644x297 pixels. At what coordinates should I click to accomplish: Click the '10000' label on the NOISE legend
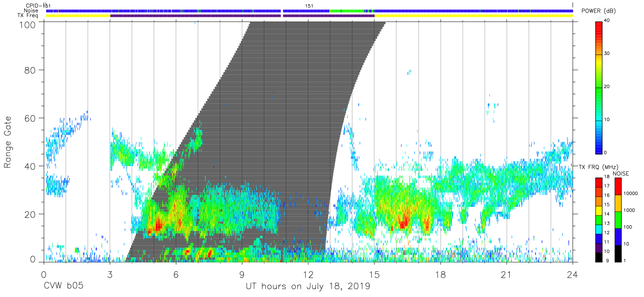[632, 193]
